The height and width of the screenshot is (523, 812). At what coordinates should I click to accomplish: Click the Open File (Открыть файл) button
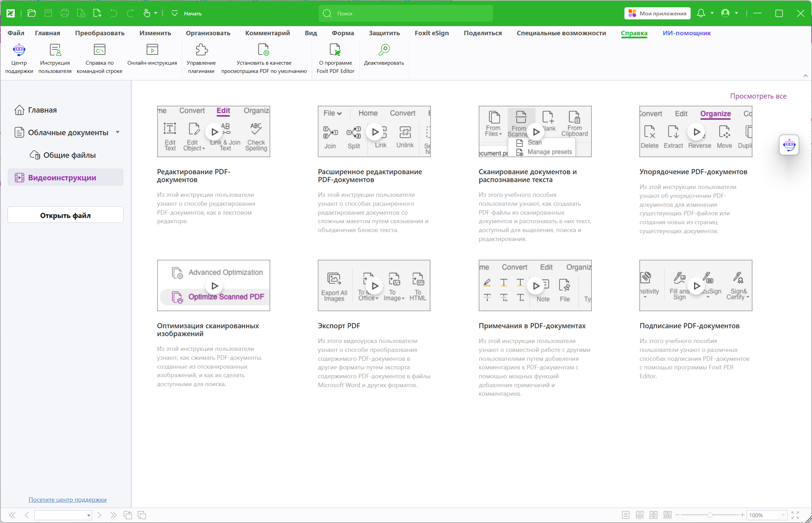[65, 215]
